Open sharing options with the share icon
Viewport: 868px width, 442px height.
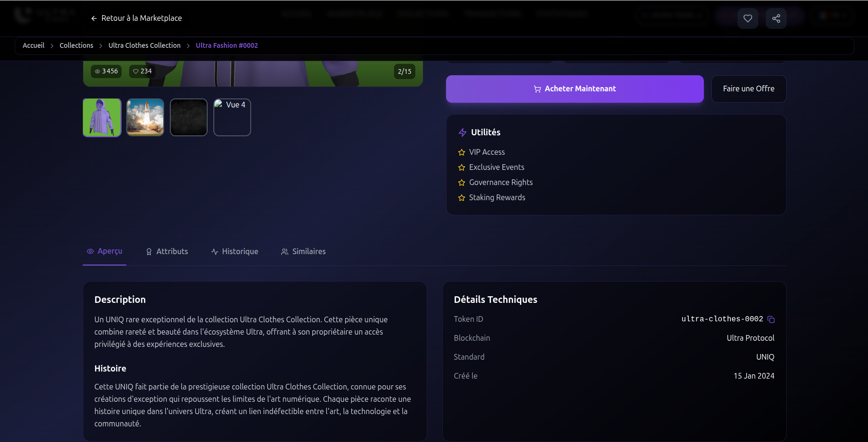pyautogui.click(x=776, y=18)
